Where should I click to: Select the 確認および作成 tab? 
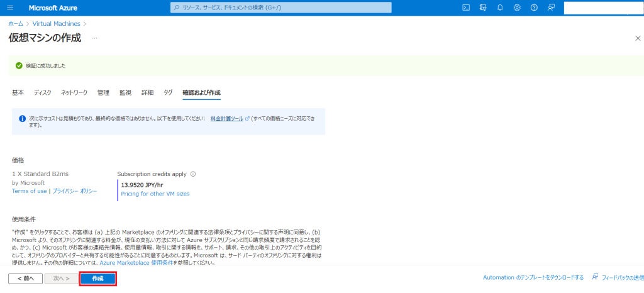(x=202, y=93)
